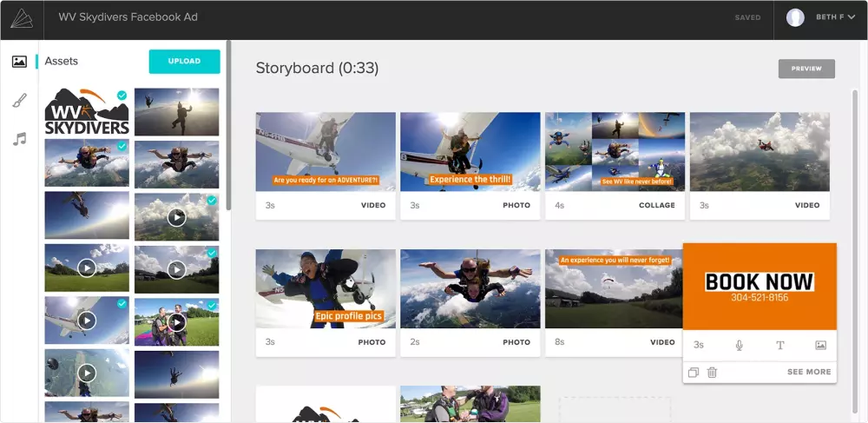Click the 4s duration label

coord(560,205)
